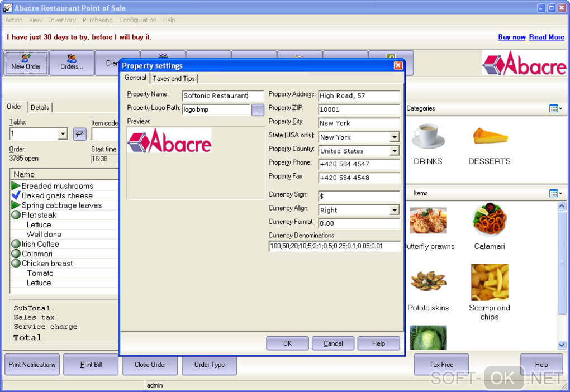
Task: Click into the Currency Format field
Action: (x=359, y=223)
